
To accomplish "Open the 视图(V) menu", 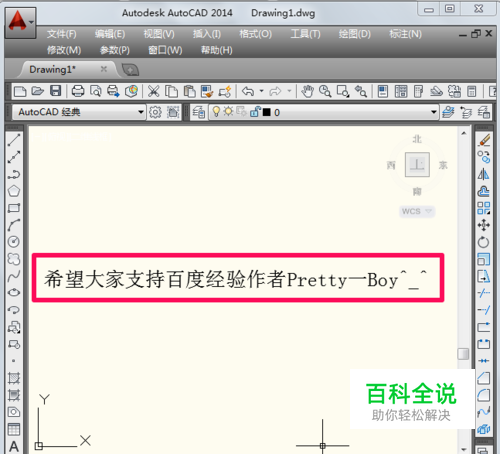I will [x=159, y=34].
